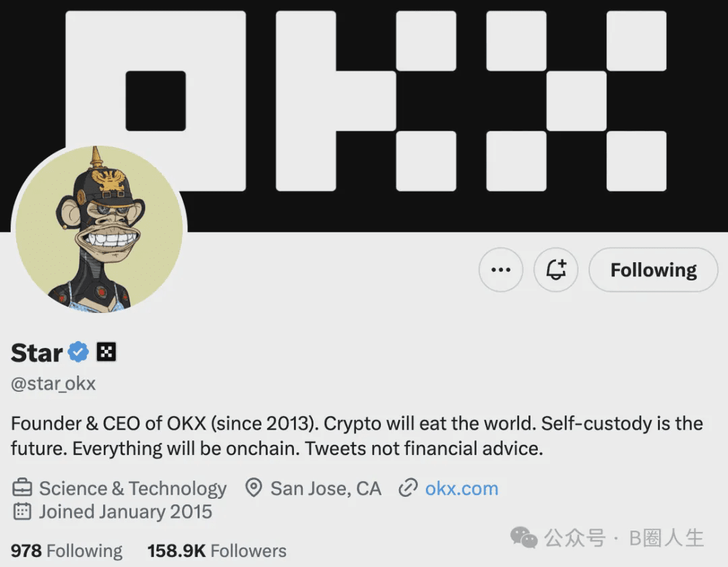Click the notification bell with plus icon
Viewport: 728px width, 567px height.
556,270
